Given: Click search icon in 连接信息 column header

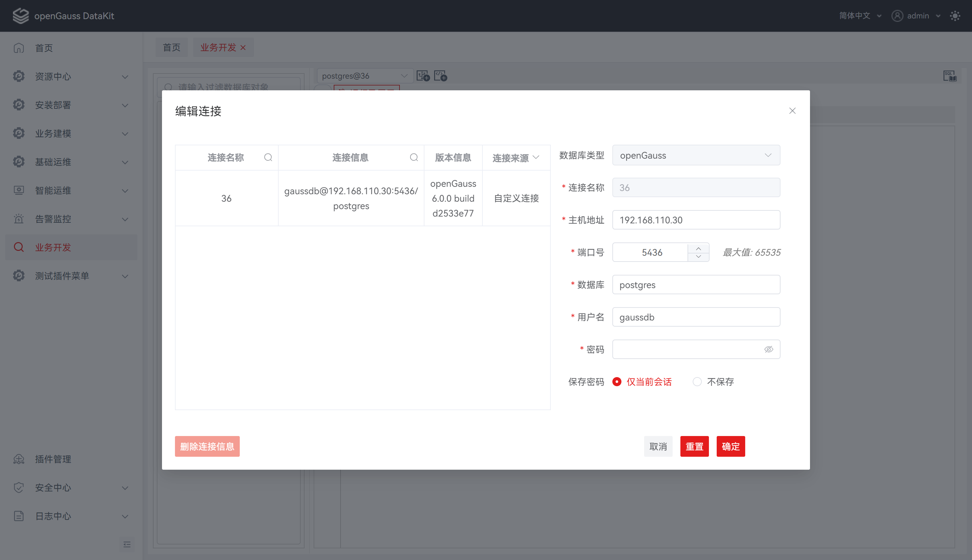Looking at the screenshot, I should [414, 157].
